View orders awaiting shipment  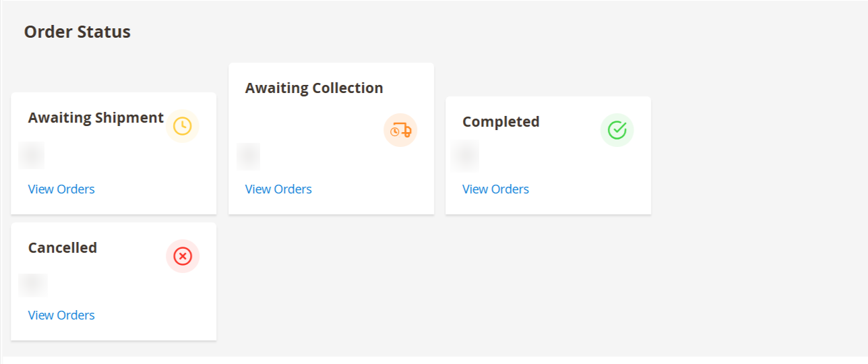tap(61, 189)
